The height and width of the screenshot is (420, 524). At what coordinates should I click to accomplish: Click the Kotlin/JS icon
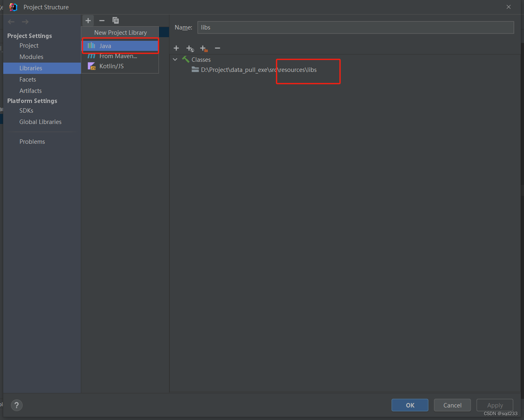[92, 66]
